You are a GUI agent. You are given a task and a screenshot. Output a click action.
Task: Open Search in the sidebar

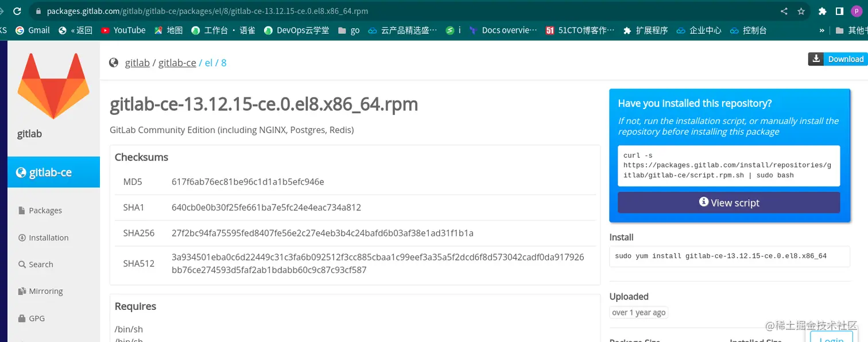click(x=36, y=265)
